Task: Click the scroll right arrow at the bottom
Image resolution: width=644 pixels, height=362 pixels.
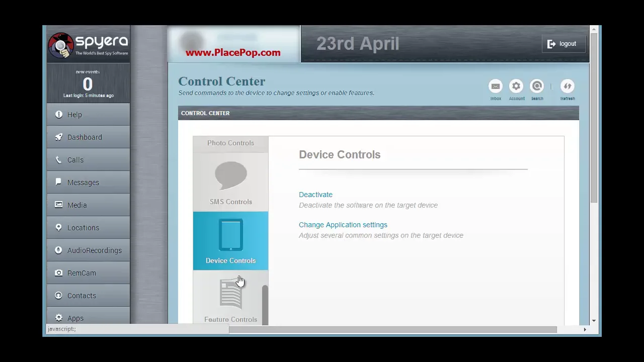Action: click(585, 329)
